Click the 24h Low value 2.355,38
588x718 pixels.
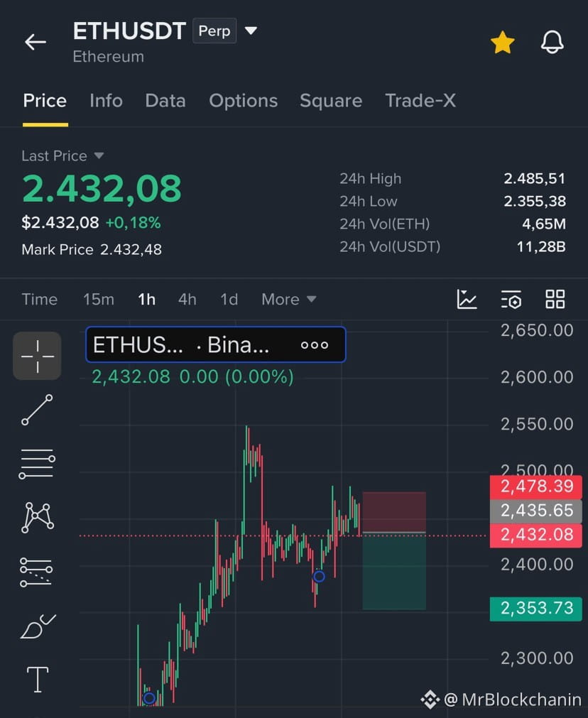click(x=535, y=201)
